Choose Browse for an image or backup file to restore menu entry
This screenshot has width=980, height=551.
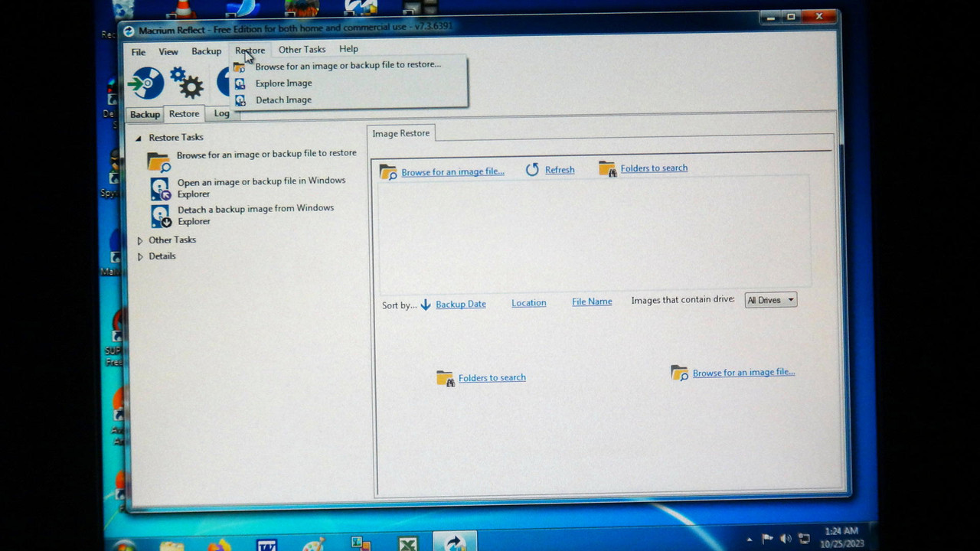point(348,66)
